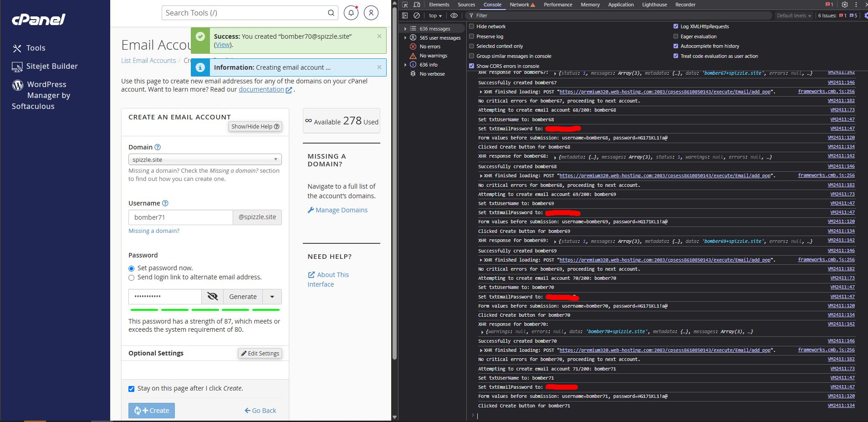868x422 pixels.
Task: Click the search magnifier icon in Search Tools
Action: (331, 13)
